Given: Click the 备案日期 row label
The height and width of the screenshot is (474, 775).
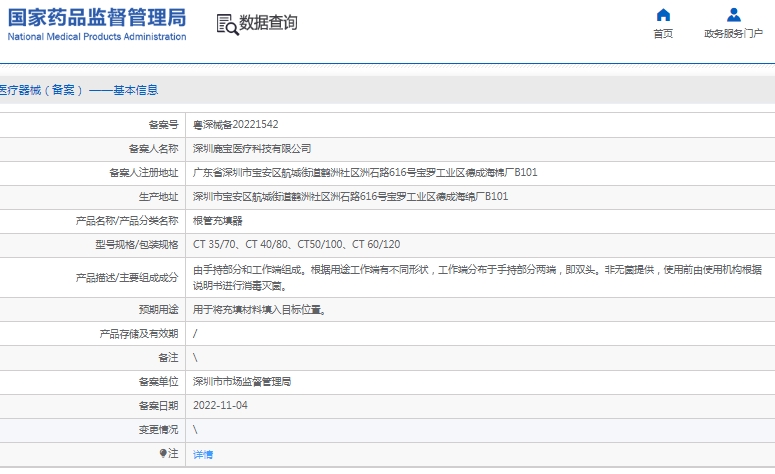Looking at the screenshot, I should pos(159,406).
